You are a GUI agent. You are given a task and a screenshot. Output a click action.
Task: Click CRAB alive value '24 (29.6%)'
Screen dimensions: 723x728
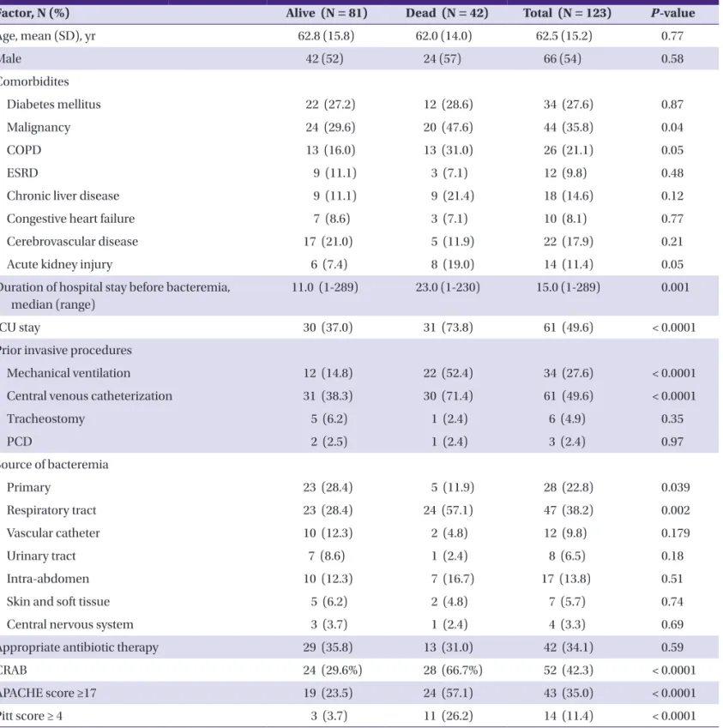(x=332, y=671)
